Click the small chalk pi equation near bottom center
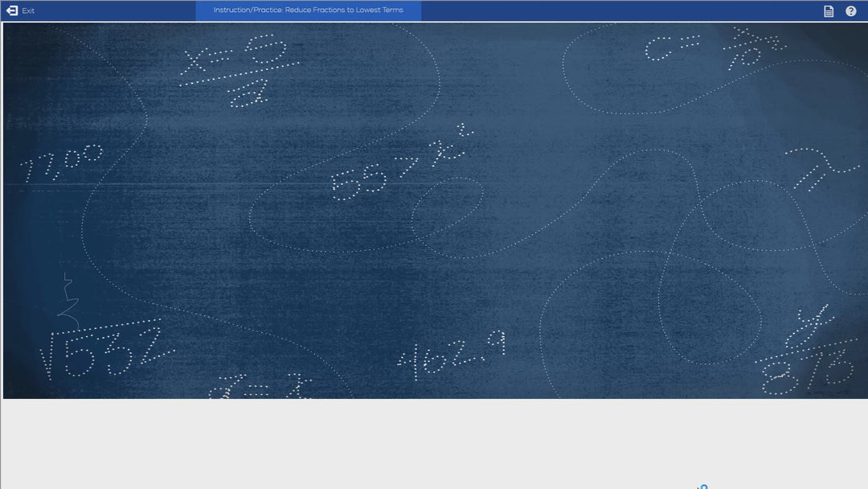 (257, 388)
